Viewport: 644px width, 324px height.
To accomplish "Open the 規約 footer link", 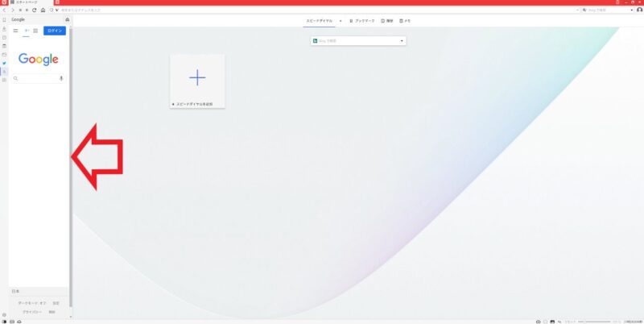I will click(x=52, y=312).
